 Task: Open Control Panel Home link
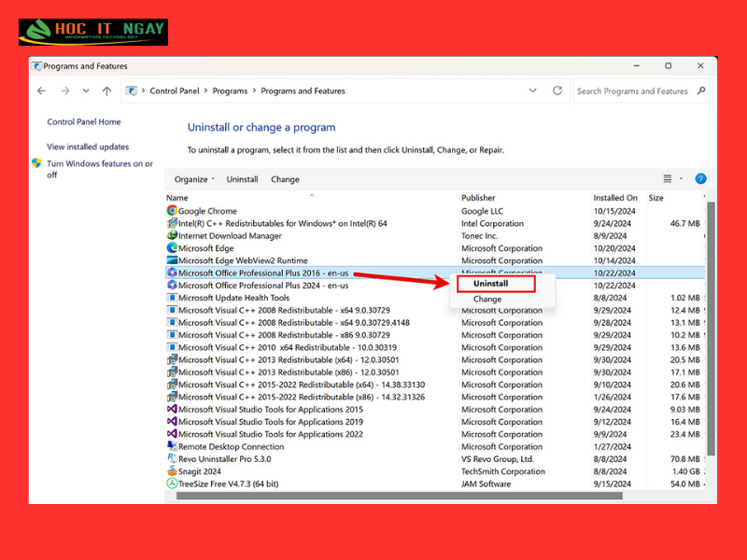84,122
